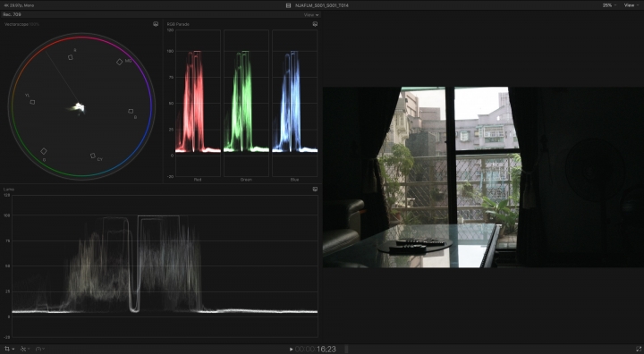The height and width of the screenshot is (354, 644).
Task: Toggle full screen viewer icon
Action: pos(639,349)
